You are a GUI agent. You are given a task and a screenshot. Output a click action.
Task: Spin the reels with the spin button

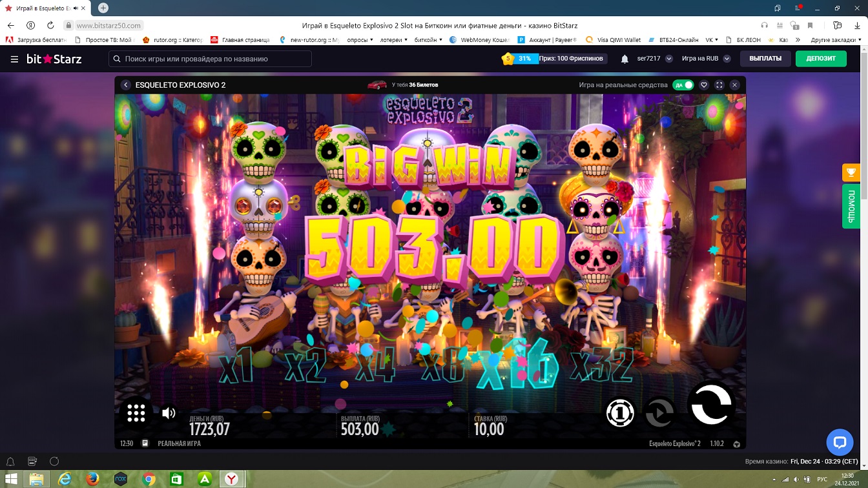pos(711,404)
